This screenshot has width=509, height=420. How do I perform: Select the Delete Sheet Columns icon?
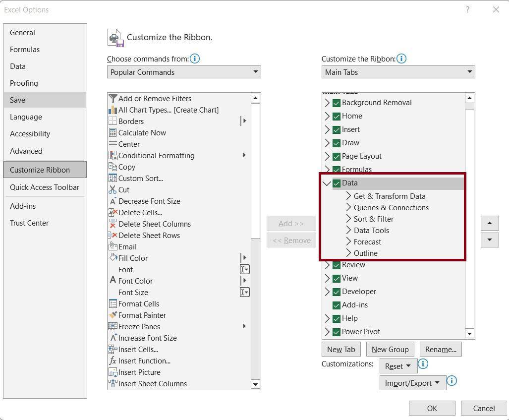(113, 224)
